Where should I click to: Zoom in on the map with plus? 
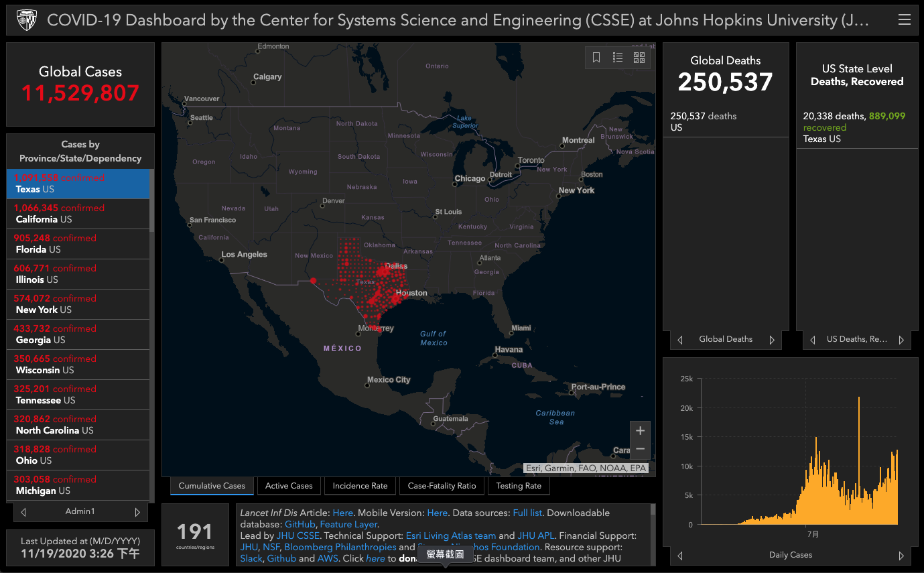[x=640, y=431]
